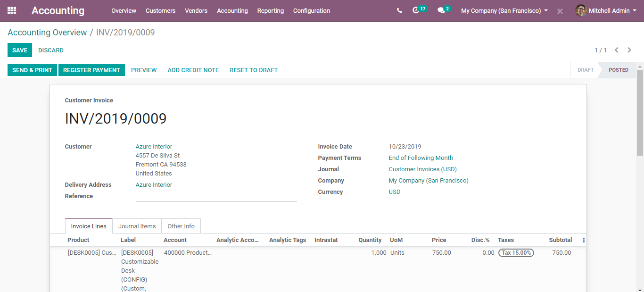Viewport: 644px width, 292px height.
Task: Sort by Product column header
Action: coord(78,240)
